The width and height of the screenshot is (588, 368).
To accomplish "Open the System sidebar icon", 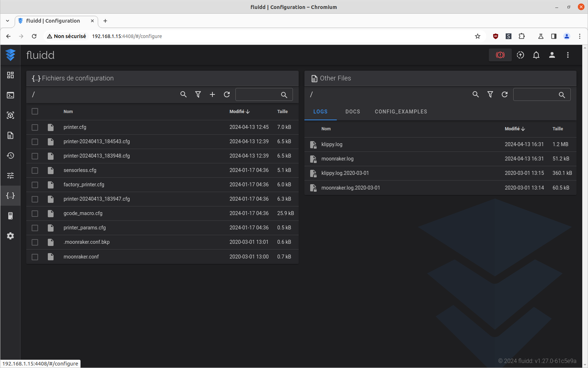I will [x=10, y=216].
